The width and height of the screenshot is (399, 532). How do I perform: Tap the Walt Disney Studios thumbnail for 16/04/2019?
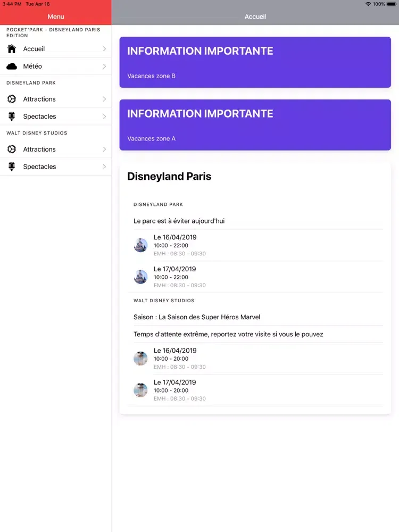(x=140, y=358)
